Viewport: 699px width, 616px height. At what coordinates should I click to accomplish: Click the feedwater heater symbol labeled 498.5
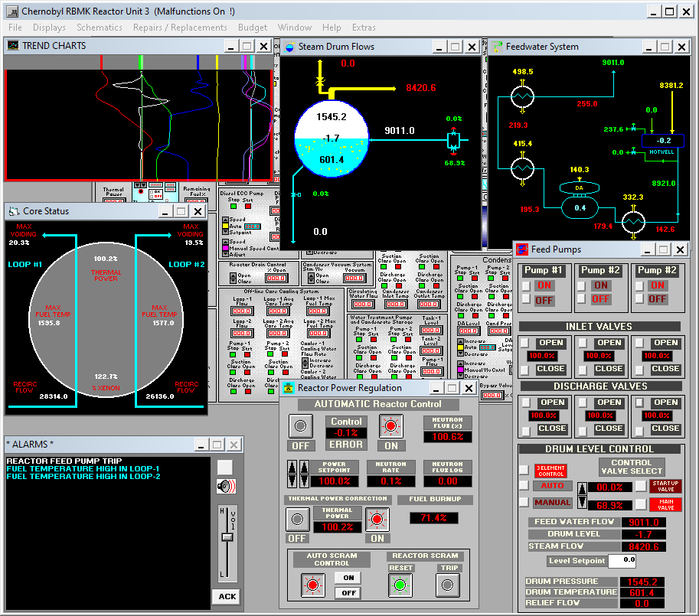(x=522, y=96)
